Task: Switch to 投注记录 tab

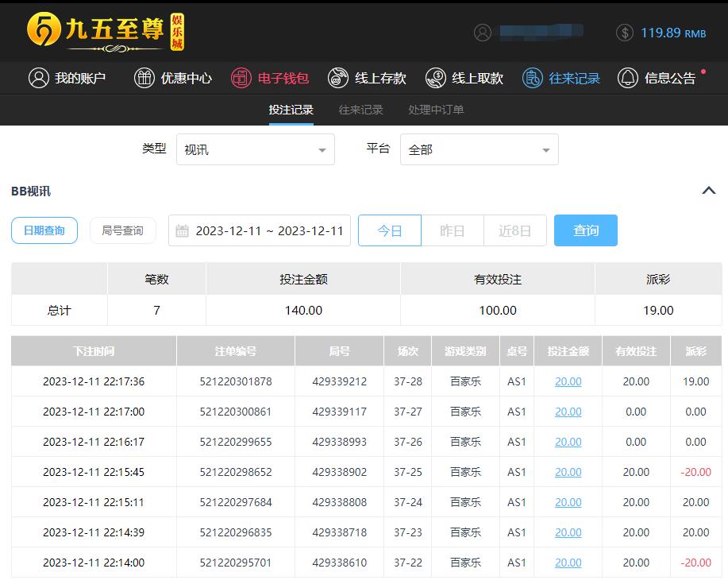Action: (291, 110)
